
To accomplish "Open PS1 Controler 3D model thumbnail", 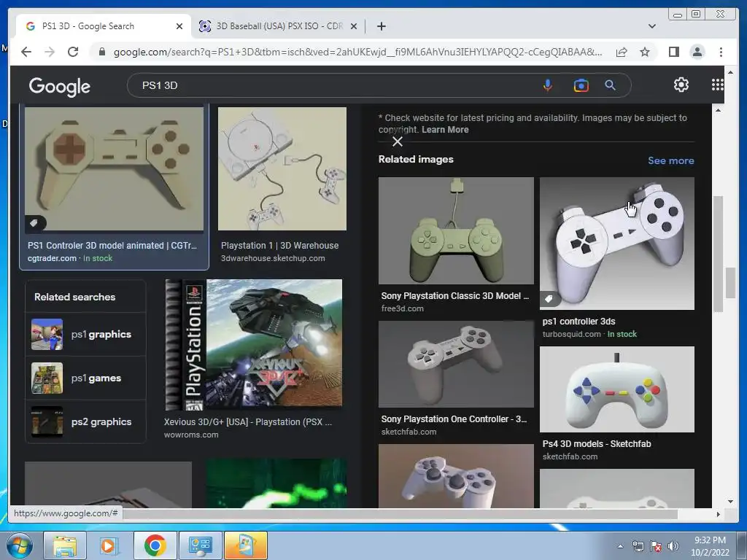I will pyautogui.click(x=115, y=169).
